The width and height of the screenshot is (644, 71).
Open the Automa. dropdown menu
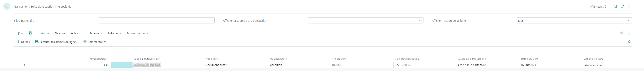[115, 33]
